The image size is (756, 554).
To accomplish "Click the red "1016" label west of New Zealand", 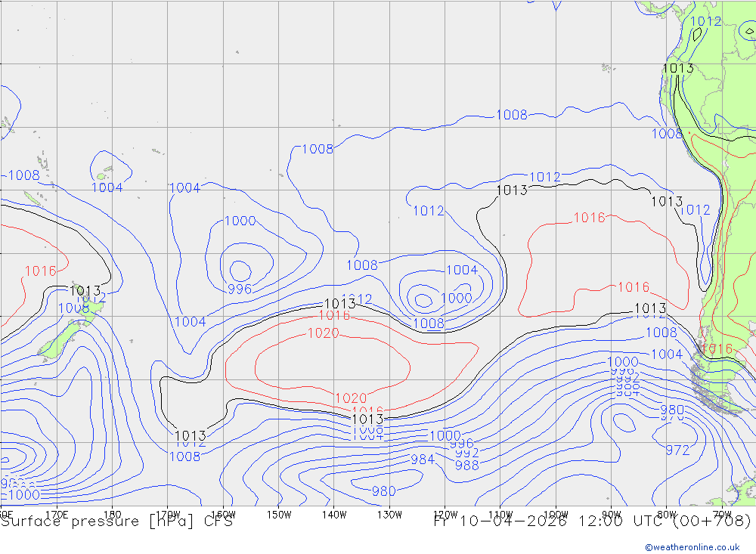I will (x=41, y=271).
